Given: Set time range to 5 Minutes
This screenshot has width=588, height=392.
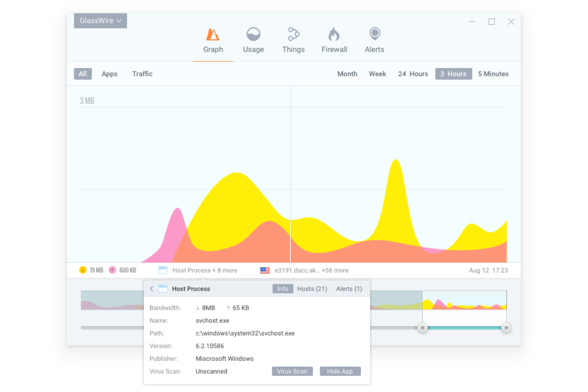Looking at the screenshot, I should (x=493, y=74).
